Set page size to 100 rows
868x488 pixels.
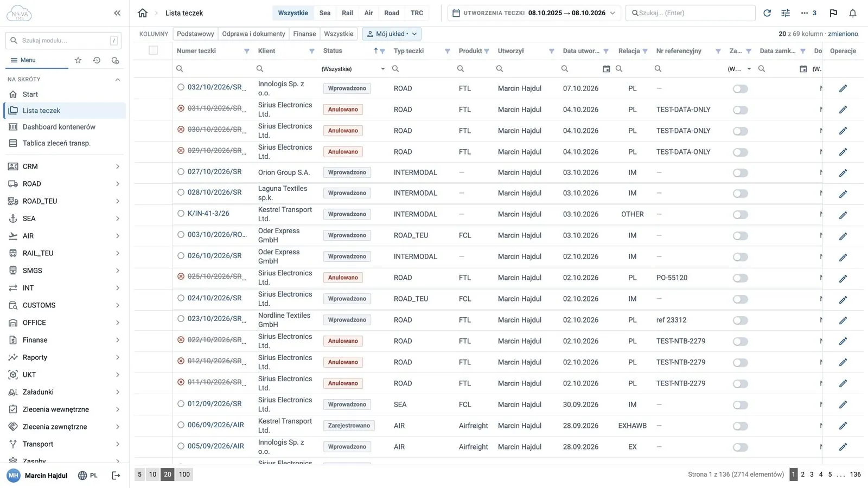click(184, 474)
